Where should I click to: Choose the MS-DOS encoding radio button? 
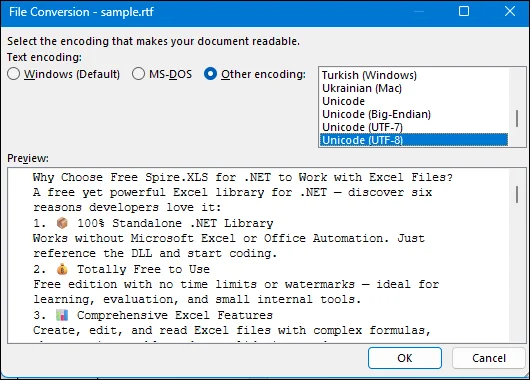162,74
